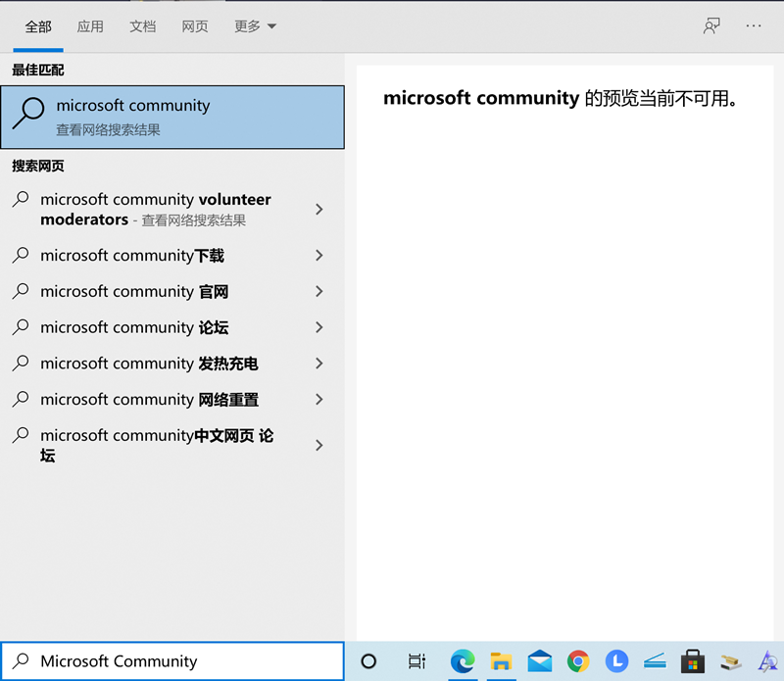Launch Google Chrome from the taskbar

[578, 662]
